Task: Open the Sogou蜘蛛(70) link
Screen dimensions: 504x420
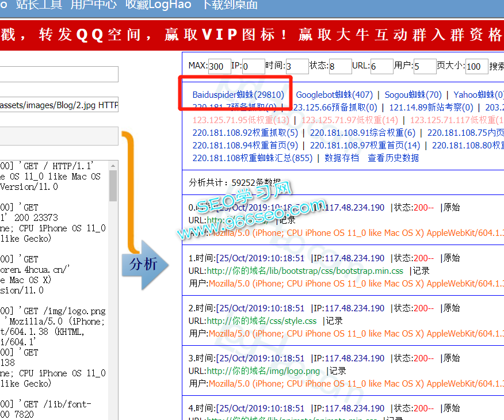Action: pos(413,95)
